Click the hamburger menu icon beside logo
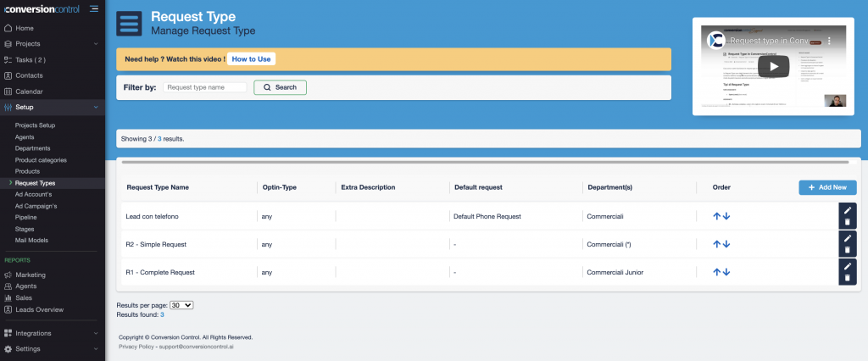 (x=92, y=9)
